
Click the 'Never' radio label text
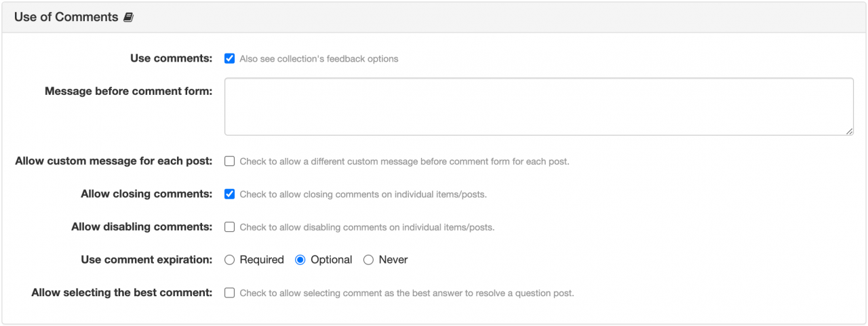(393, 260)
